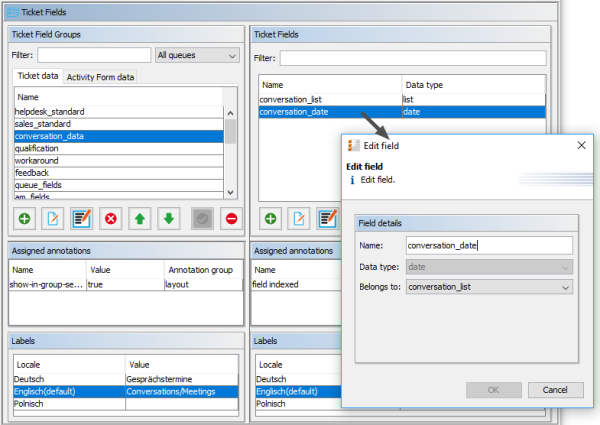
Task: Click the grayed-out checkmark button for field groups
Action: click(x=201, y=218)
